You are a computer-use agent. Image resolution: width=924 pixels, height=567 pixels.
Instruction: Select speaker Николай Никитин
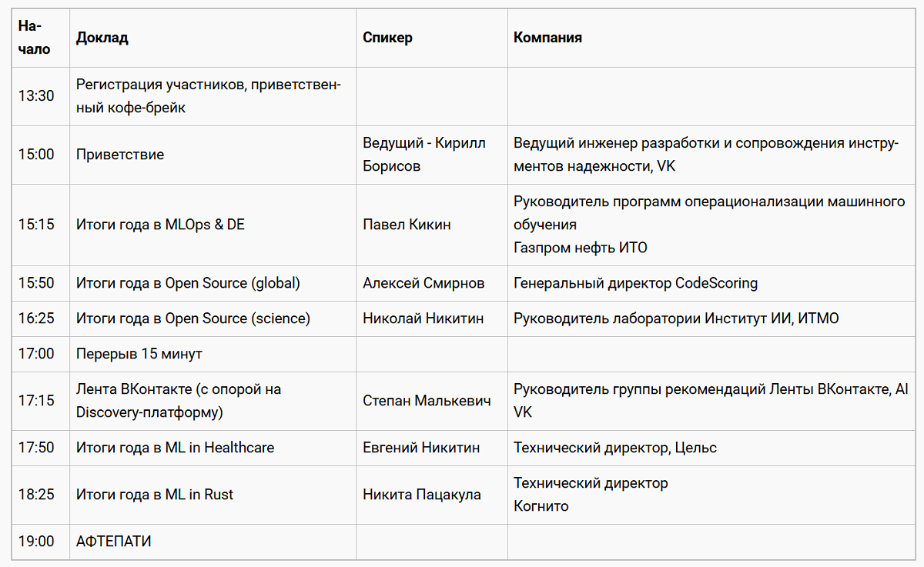(x=423, y=319)
